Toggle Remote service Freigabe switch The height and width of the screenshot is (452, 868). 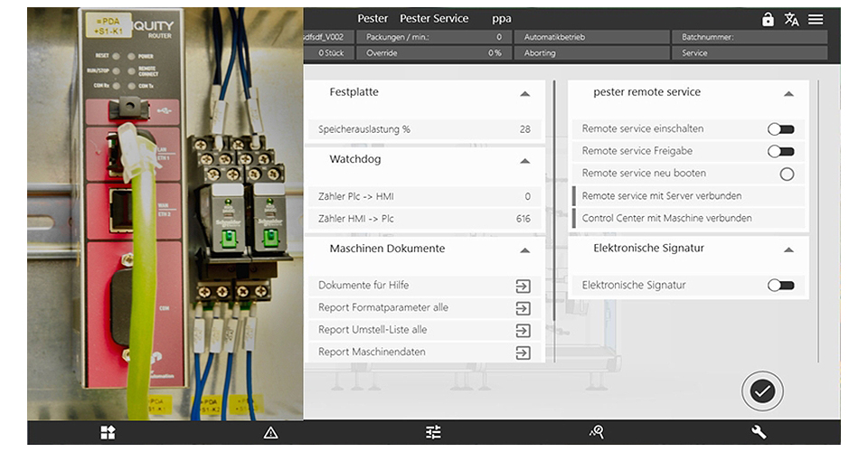(780, 152)
